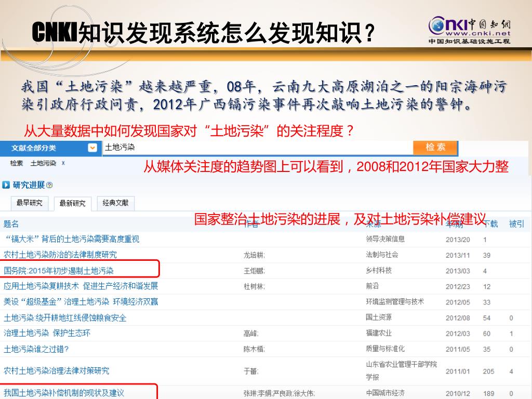Click author 陈木楷
This screenshot has width=532, height=399.
pos(254,349)
